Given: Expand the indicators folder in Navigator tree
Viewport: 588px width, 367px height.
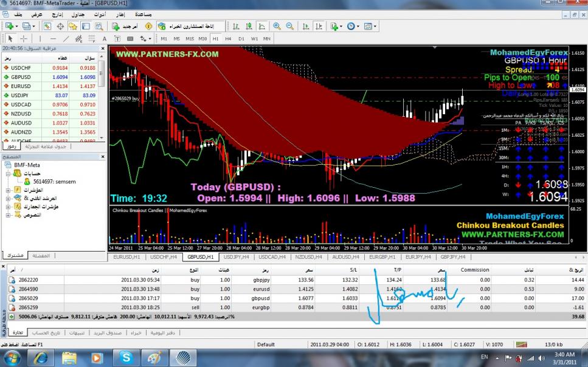Looking at the screenshot, I should pos(8,190).
